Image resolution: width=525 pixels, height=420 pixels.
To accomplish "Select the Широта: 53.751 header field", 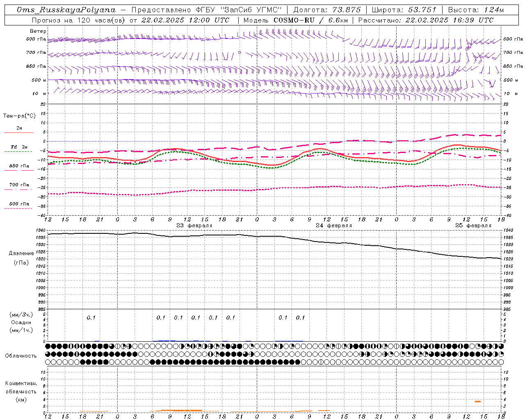I will 404,10.
